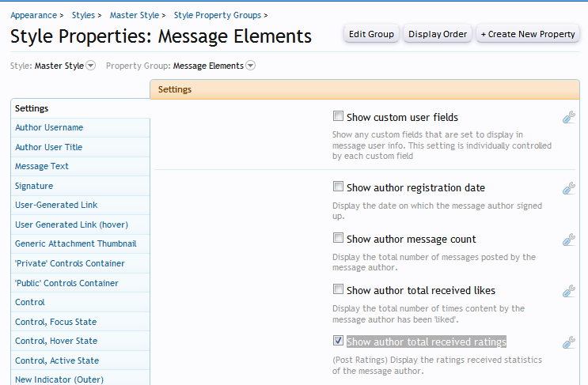Go to Style Property Groups breadcrumb link
The width and height of the screenshot is (588, 385).
click(x=218, y=15)
